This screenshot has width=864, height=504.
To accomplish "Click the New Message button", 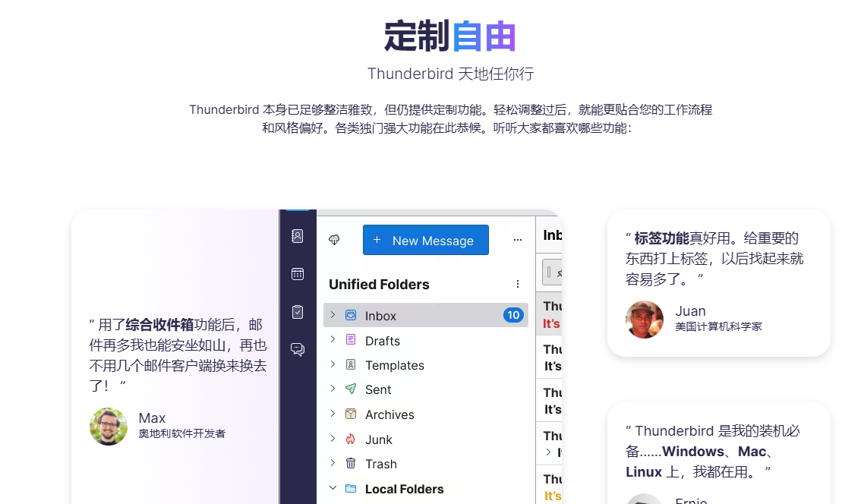I will (x=425, y=240).
